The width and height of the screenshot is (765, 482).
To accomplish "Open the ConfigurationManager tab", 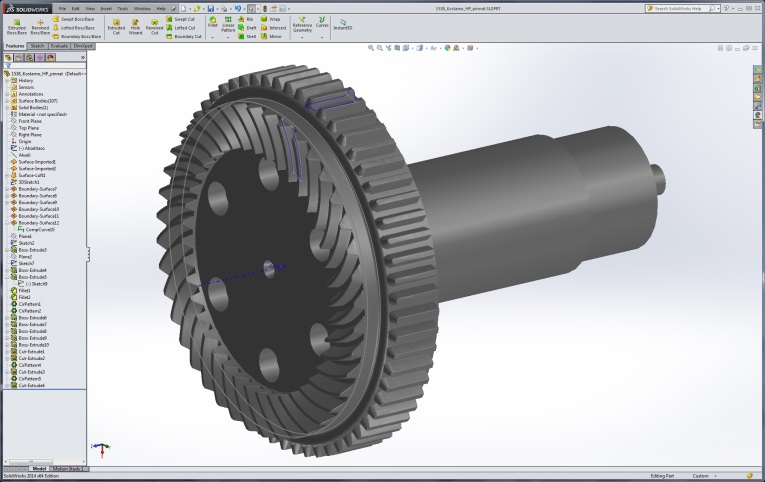I will pyautogui.click(x=29, y=58).
